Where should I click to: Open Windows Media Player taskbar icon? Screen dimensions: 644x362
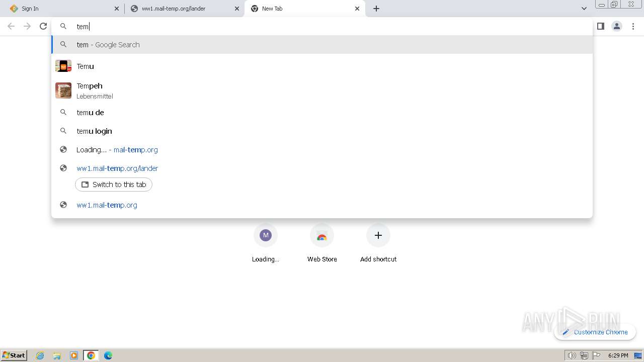tap(74, 355)
